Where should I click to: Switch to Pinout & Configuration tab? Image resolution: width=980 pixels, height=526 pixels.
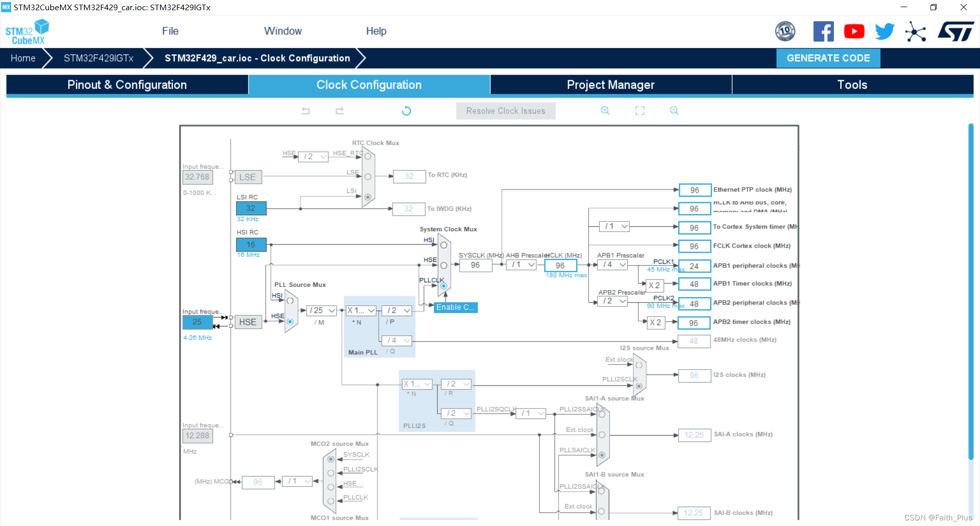coord(127,85)
